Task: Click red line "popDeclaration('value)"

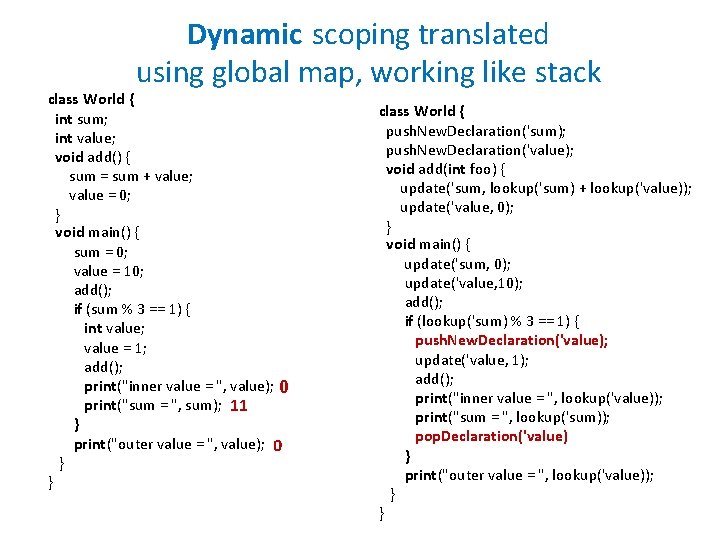Action: (x=491, y=436)
